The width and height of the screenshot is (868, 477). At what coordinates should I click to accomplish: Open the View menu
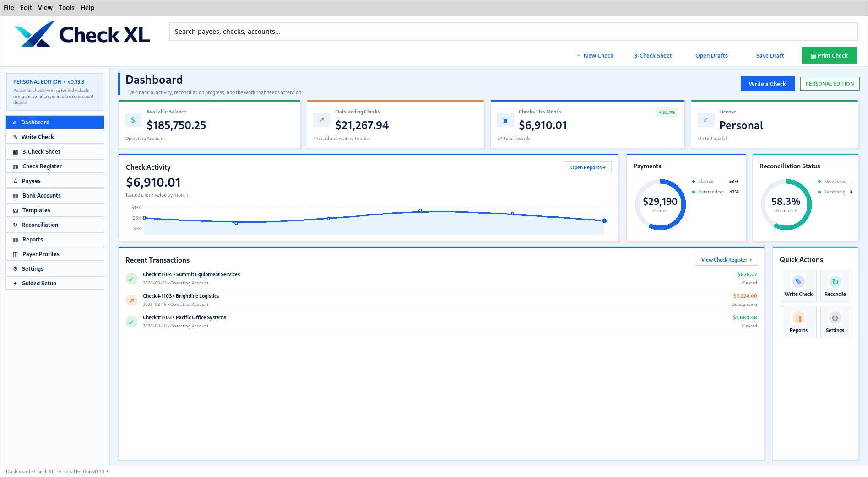coord(45,8)
